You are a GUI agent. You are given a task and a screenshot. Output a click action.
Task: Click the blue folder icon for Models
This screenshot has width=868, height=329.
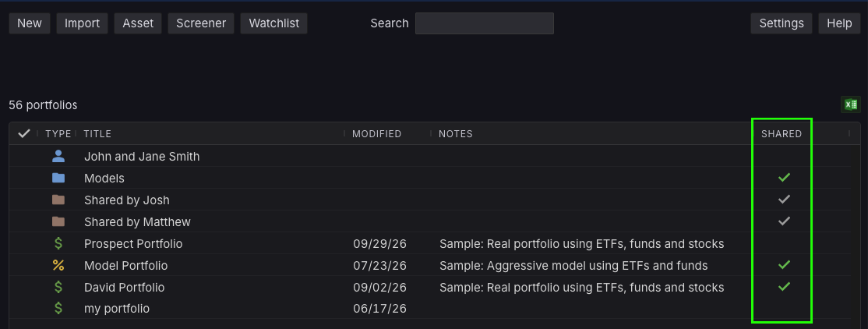[58, 178]
